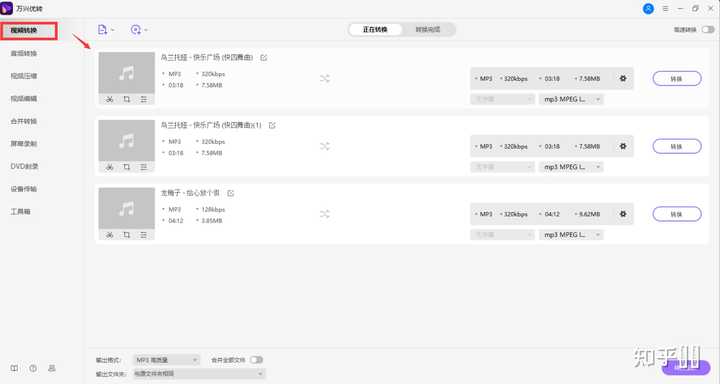Click the 8.62MB output size text
The height and width of the screenshot is (384, 720).
(x=589, y=214)
